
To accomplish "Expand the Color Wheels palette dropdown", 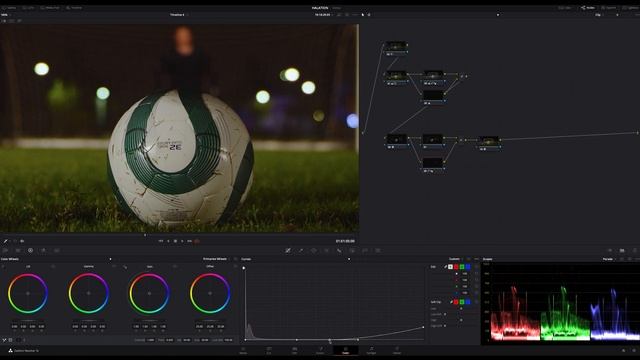I will point(110,259).
